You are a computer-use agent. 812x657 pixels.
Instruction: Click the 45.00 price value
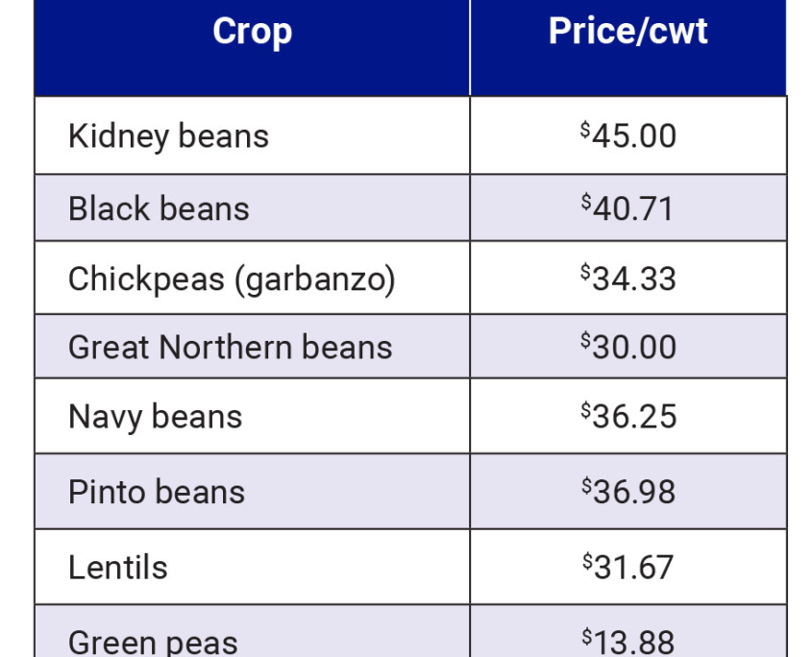coord(634,136)
